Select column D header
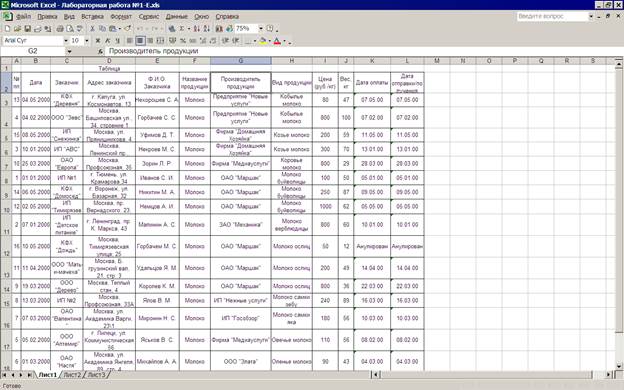Screen dimensions: 624x390 click(x=109, y=60)
